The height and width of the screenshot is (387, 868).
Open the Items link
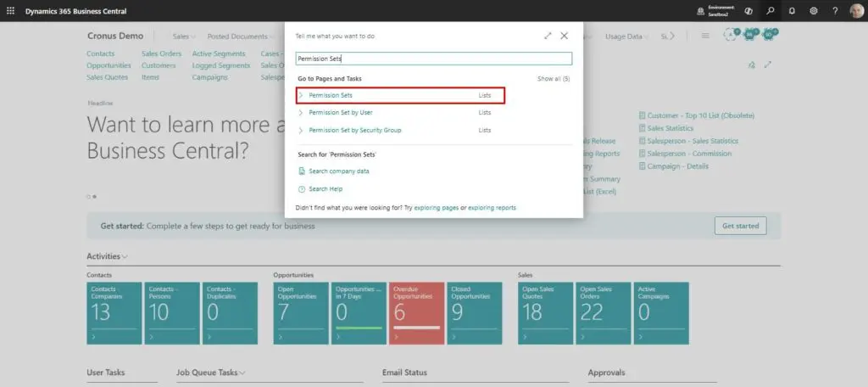click(x=151, y=77)
